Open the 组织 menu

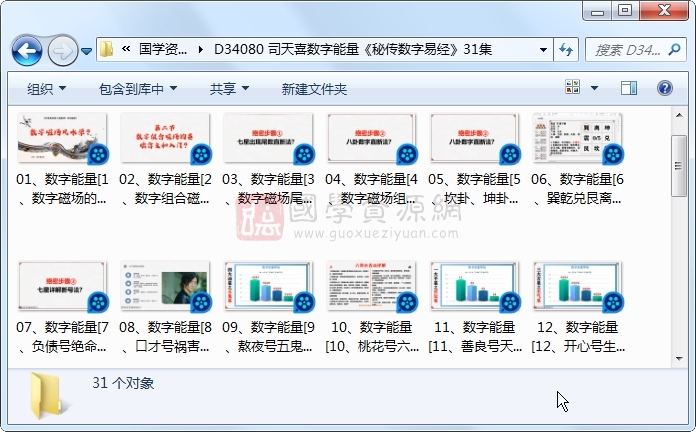(46, 89)
